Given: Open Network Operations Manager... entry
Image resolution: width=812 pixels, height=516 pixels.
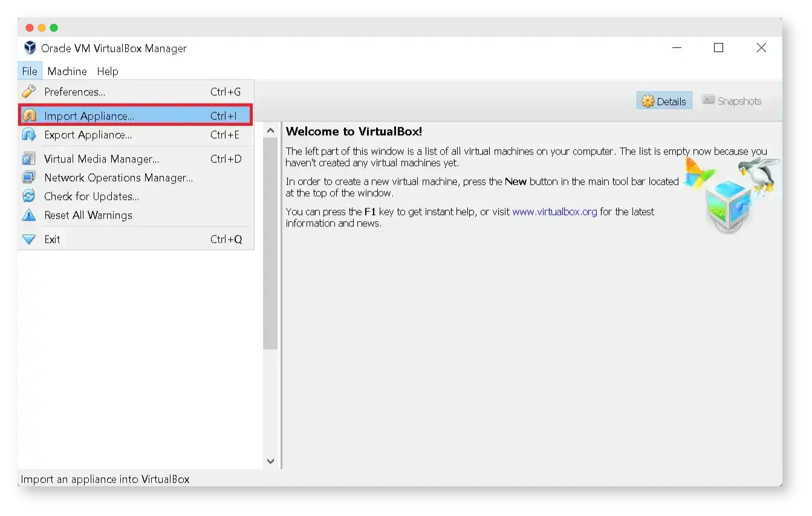Looking at the screenshot, I should click(x=135, y=178).
